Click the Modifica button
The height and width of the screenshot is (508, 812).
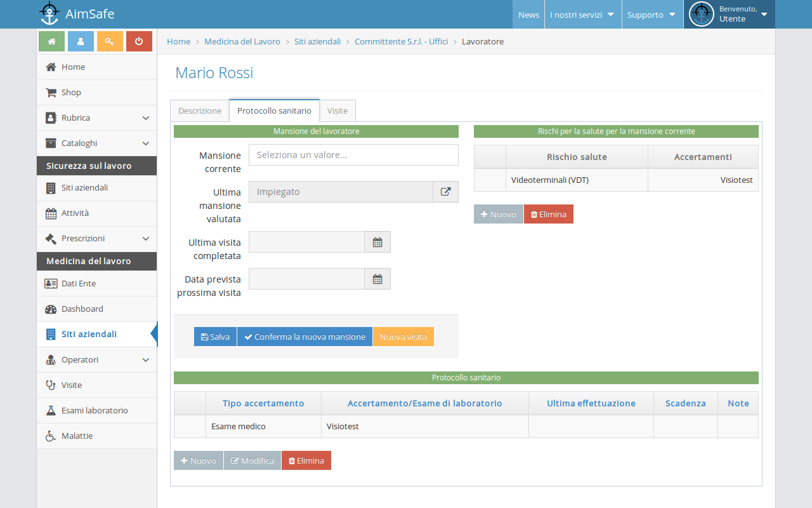point(252,460)
